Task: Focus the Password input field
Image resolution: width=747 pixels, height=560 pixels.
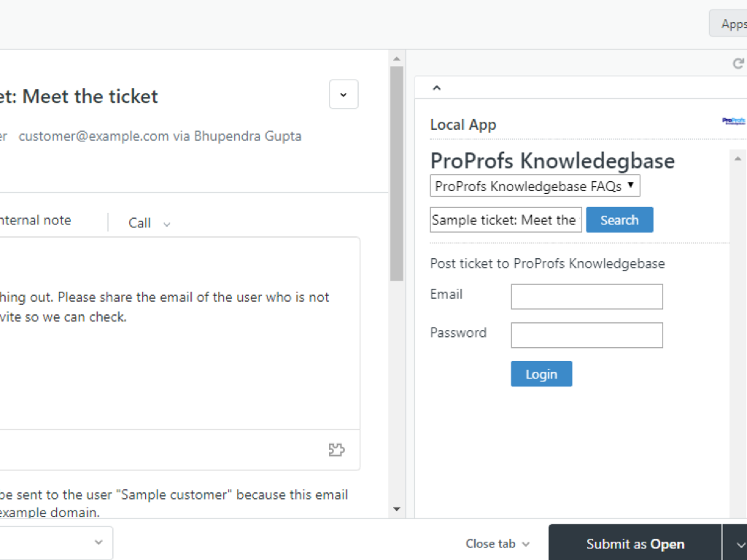Action: coord(587,335)
